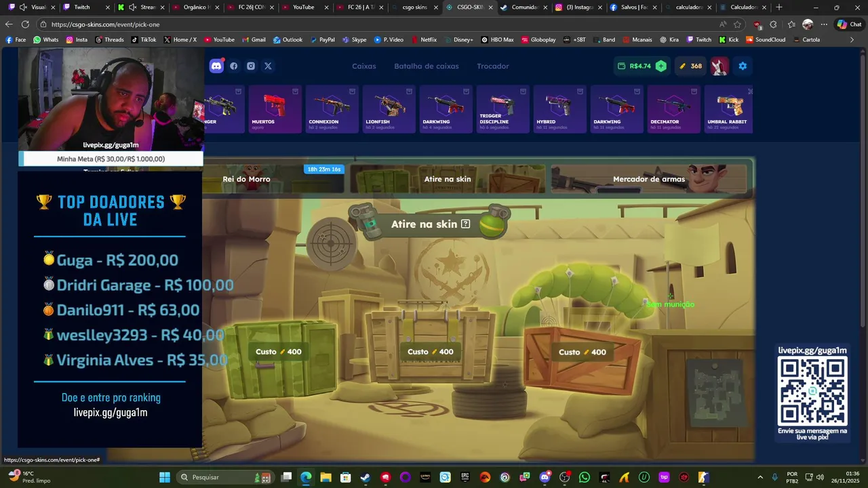The width and height of the screenshot is (868, 488).
Task: Click the case icon on the MUERTOS card
Action: click(295, 91)
